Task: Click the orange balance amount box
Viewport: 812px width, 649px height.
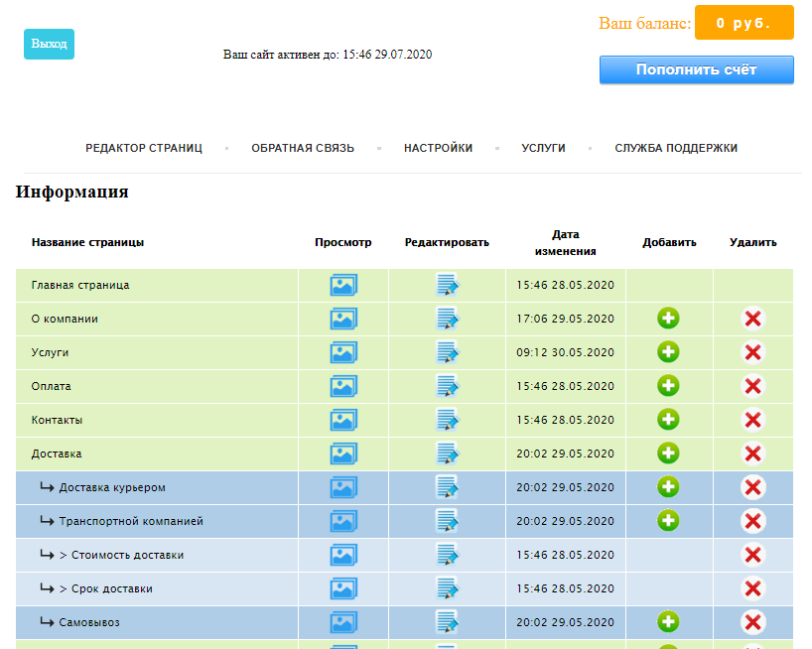Action: pyautogui.click(x=744, y=23)
